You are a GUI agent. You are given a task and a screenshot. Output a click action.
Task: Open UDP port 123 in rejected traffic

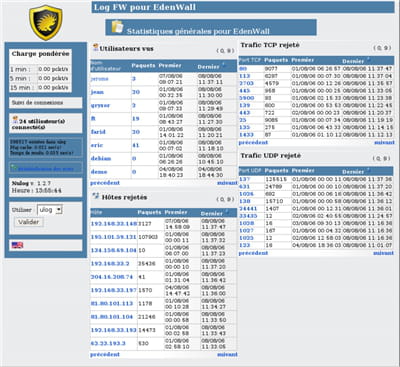pos(244,245)
